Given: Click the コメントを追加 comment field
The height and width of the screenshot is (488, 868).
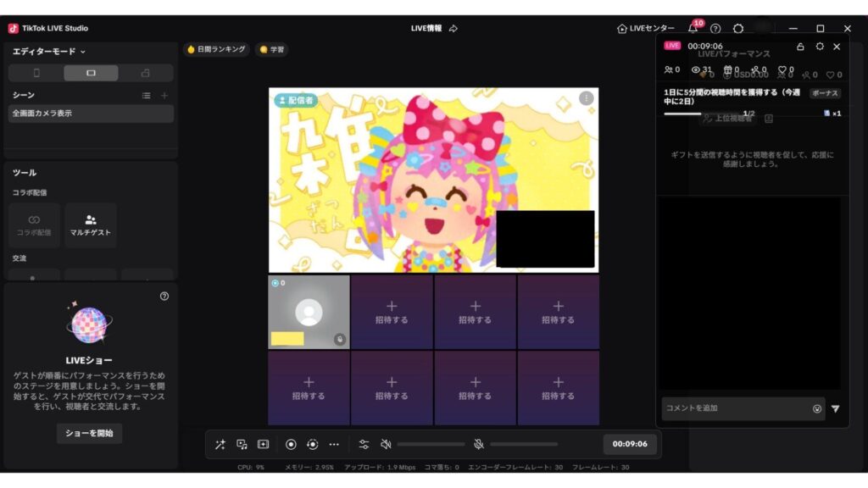Looking at the screenshot, I should point(733,408).
